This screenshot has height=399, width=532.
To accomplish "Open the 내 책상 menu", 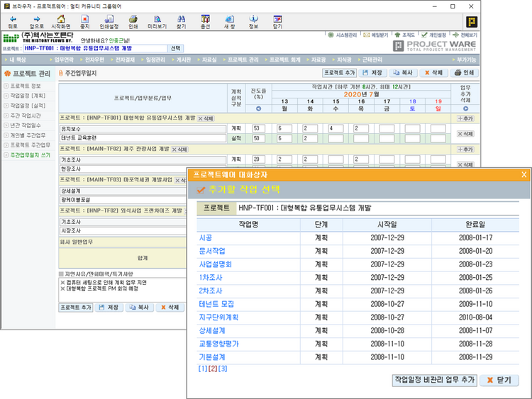I will coord(17,60).
